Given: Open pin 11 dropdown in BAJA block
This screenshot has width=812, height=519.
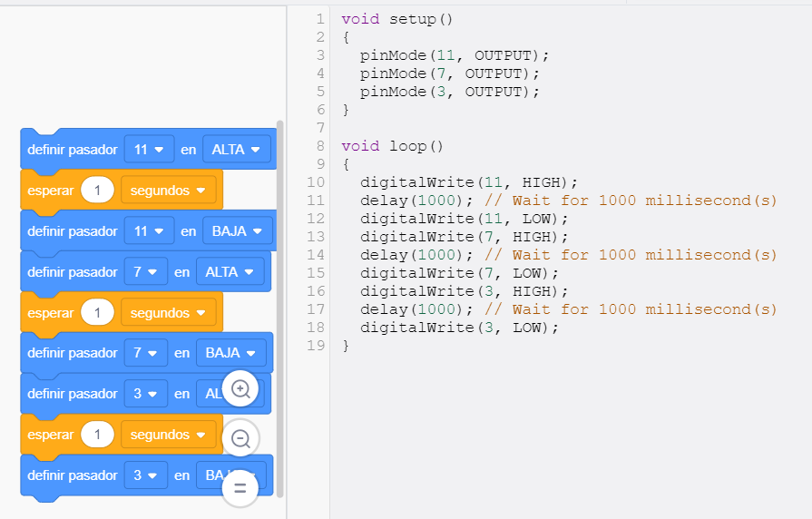Looking at the screenshot, I should point(149,231).
